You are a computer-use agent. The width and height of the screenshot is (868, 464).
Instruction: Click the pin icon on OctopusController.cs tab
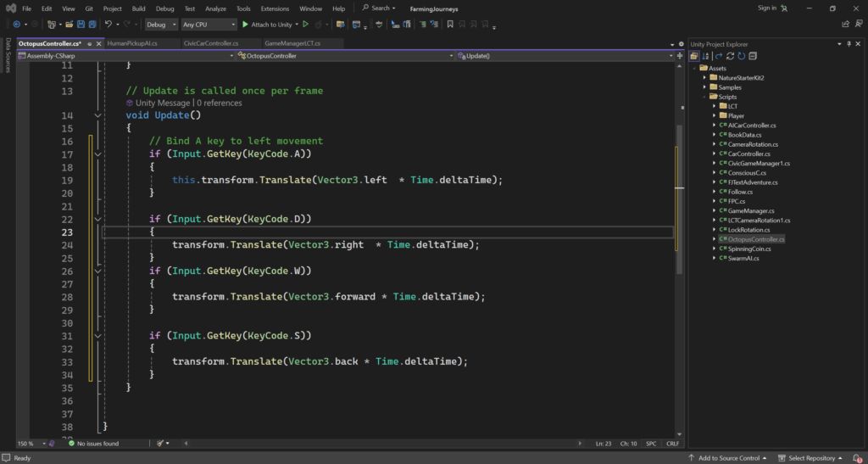tap(90, 43)
